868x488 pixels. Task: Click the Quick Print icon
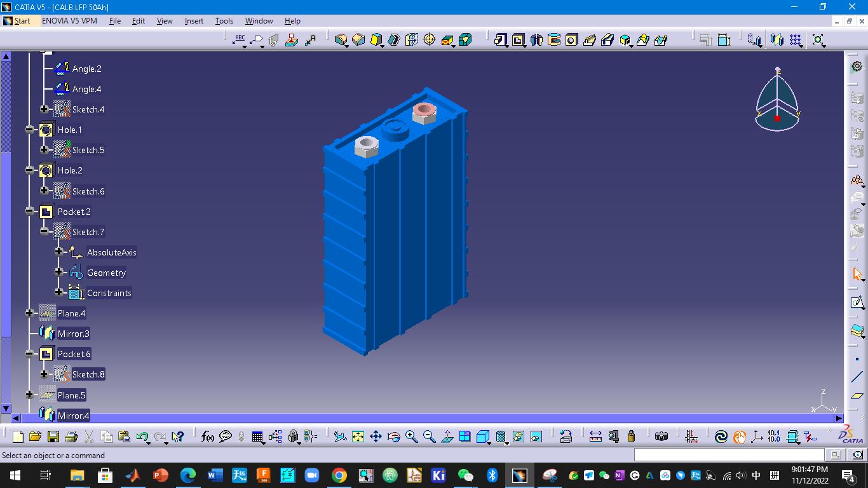[x=71, y=437]
